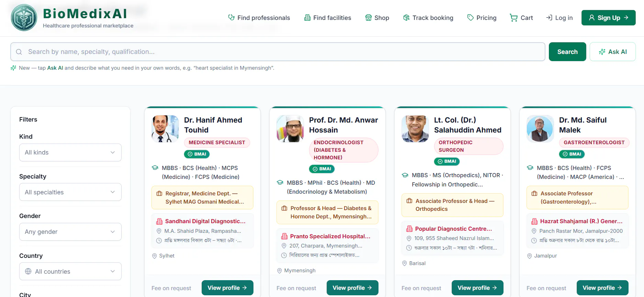Open the Cart page

pos(521,18)
